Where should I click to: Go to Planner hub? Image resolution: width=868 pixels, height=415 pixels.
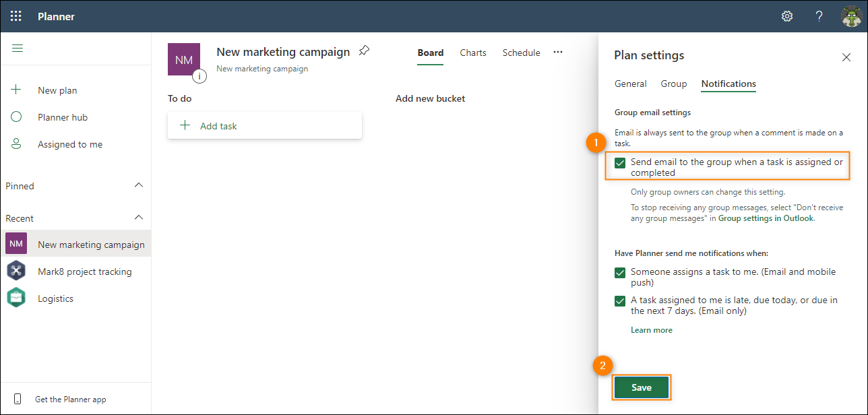point(63,117)
